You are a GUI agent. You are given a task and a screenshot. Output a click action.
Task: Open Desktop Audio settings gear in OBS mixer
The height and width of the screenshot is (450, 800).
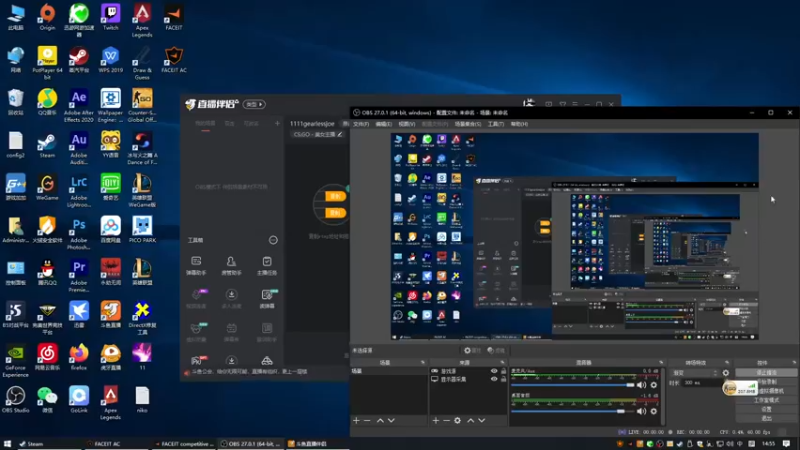pyautogui.click(x=654, y=411)
